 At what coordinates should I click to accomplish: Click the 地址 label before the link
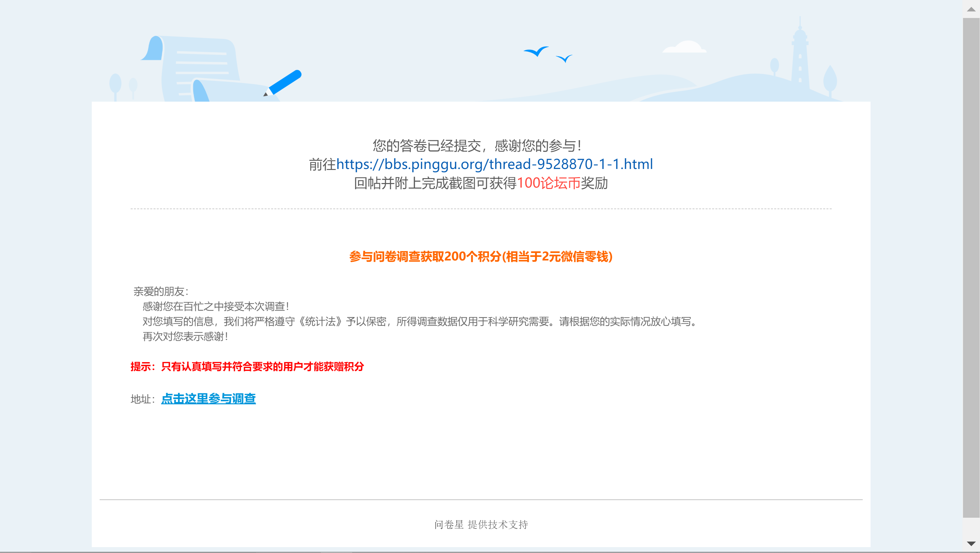(142, 399)
